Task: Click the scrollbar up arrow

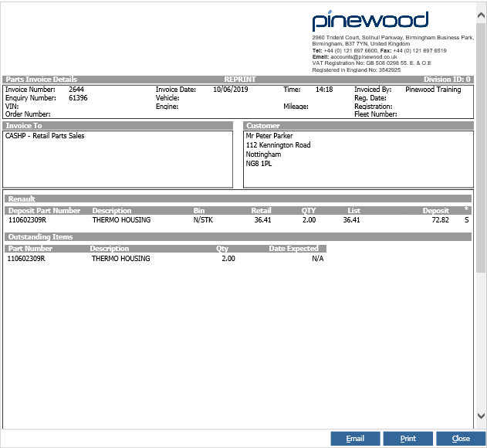Action: (481, 15)
